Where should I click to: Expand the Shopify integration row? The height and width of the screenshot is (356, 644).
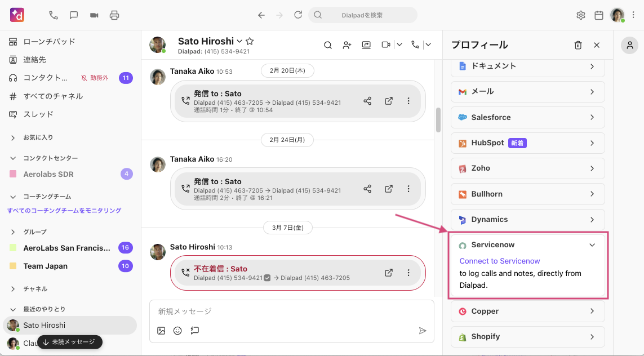point(528,337)
